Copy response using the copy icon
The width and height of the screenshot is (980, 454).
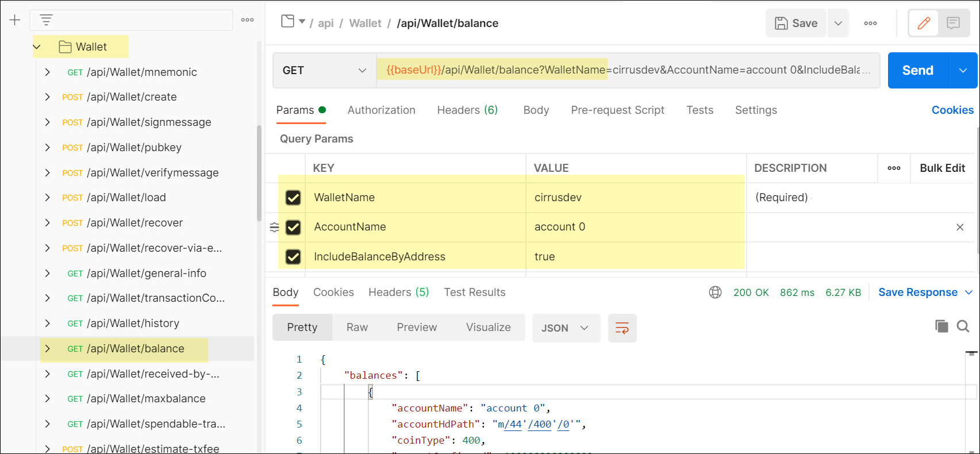(x=941, y=326)
